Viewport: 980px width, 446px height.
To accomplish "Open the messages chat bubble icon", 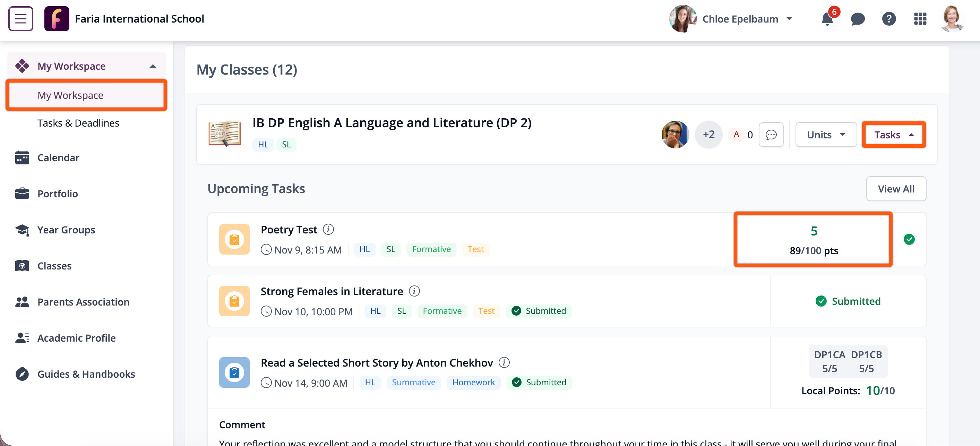I will click(x=858, y=19).
